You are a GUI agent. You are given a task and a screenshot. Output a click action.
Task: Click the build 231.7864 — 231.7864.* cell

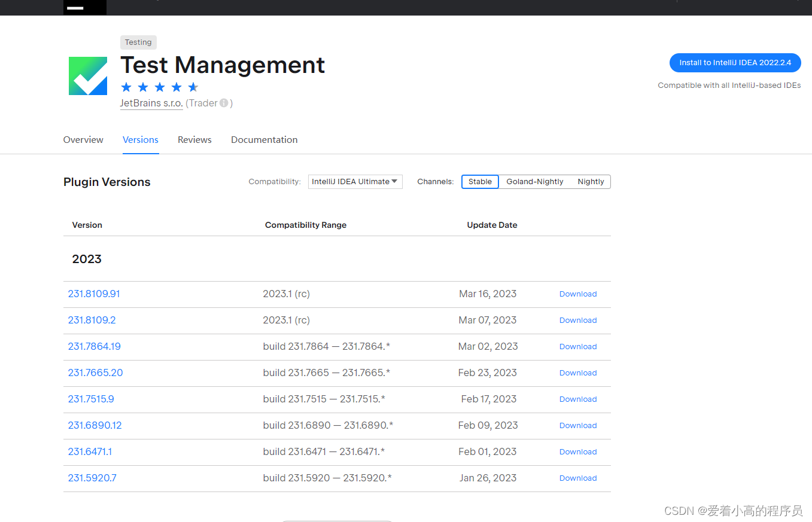tap(327, 347)
